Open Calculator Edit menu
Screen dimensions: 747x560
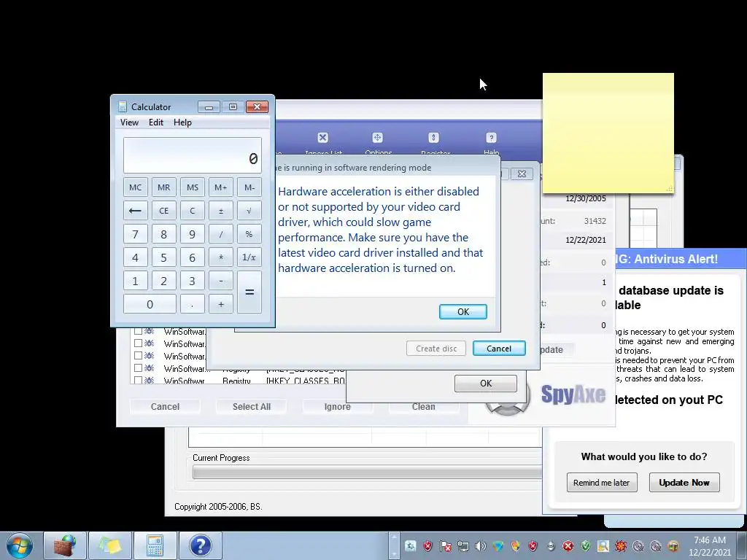tap(156, 122)
